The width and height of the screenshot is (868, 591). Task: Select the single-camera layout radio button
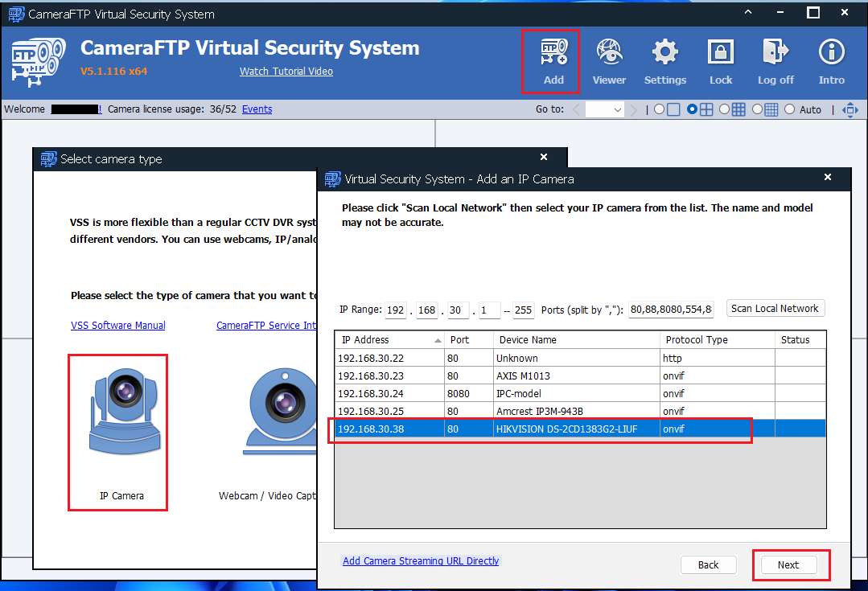pyautogui.click(x=660, y=109)
